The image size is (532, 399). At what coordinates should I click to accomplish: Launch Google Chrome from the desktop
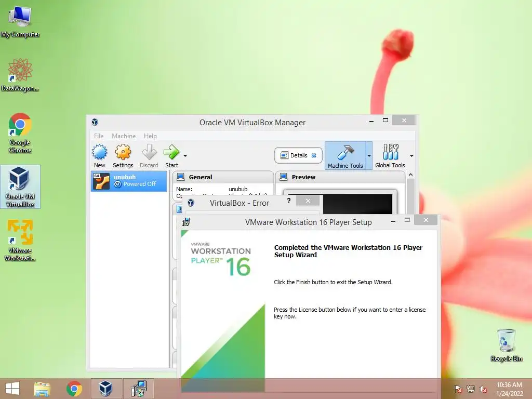[20, 133]
